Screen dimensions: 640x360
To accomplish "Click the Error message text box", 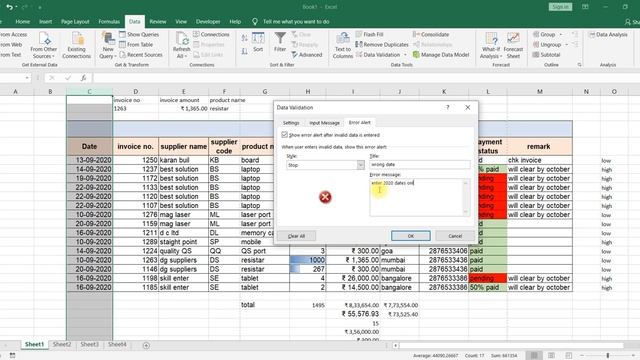I will tap(416, 197).
